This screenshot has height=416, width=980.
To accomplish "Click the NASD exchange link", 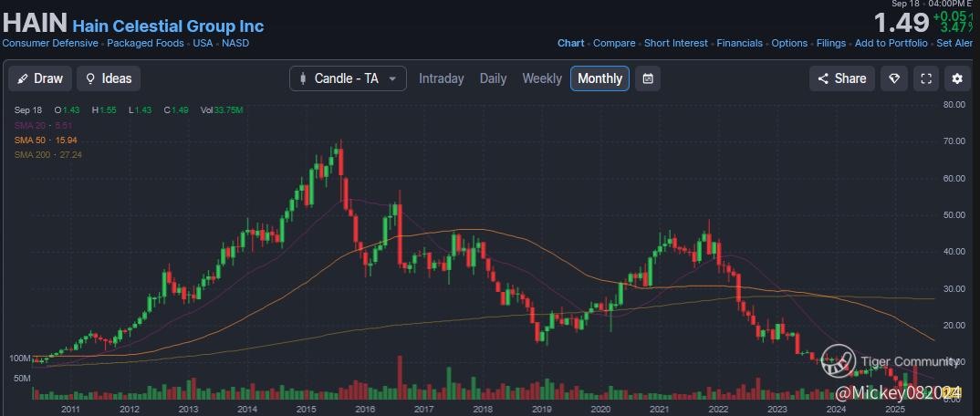I will [235, 43].
